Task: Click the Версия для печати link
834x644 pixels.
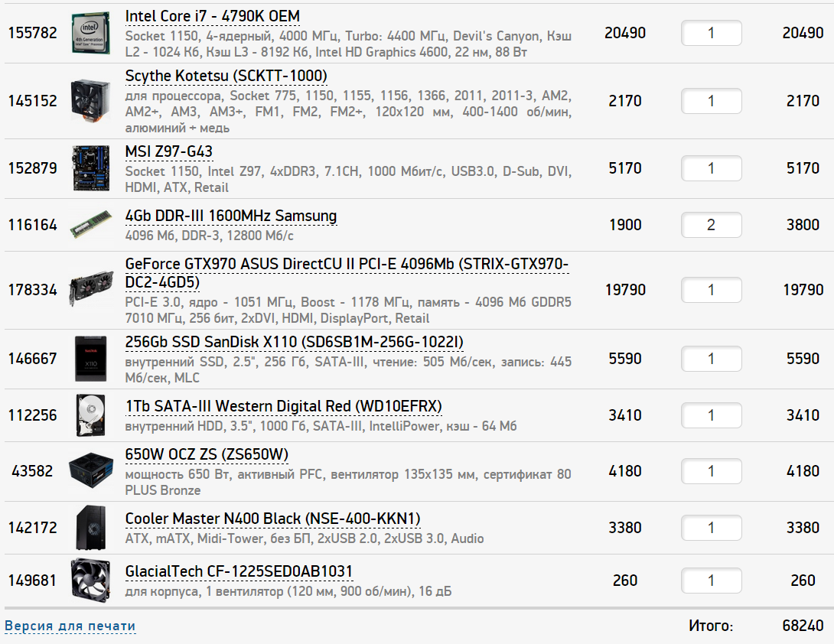Action: pyautogui.click(x=70, y=626)
